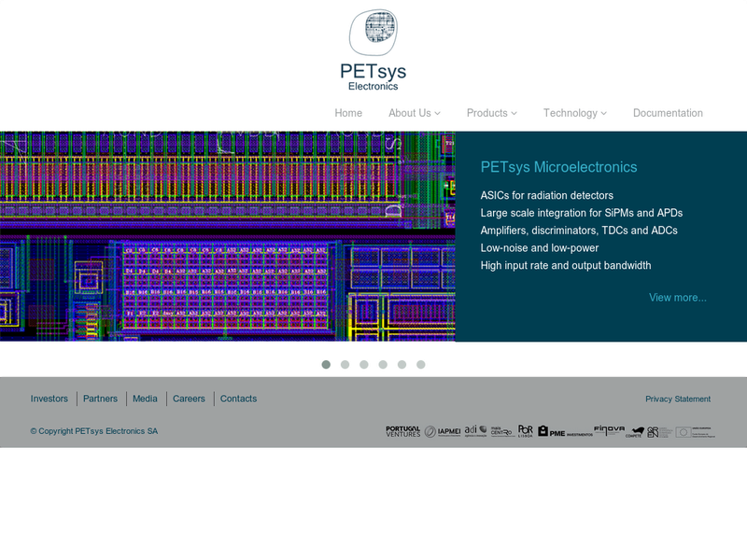
Task: Click the PETsys Electronics logo
Action: point(373,50)
